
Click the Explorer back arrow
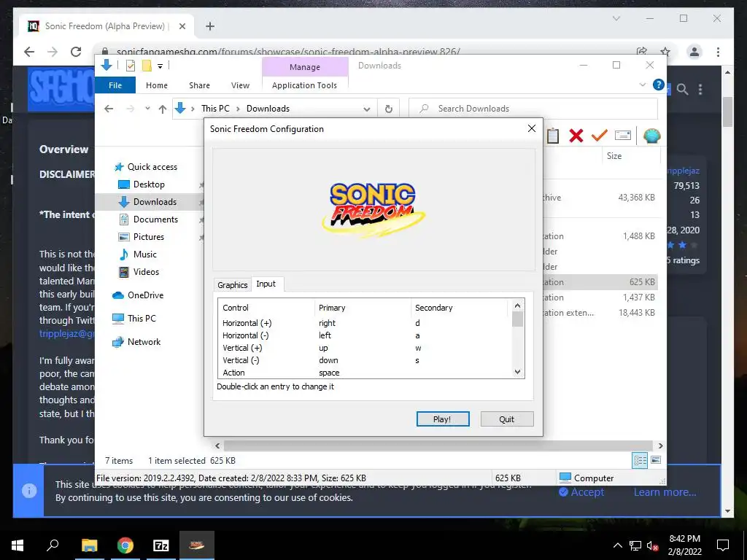click(109, 109)
